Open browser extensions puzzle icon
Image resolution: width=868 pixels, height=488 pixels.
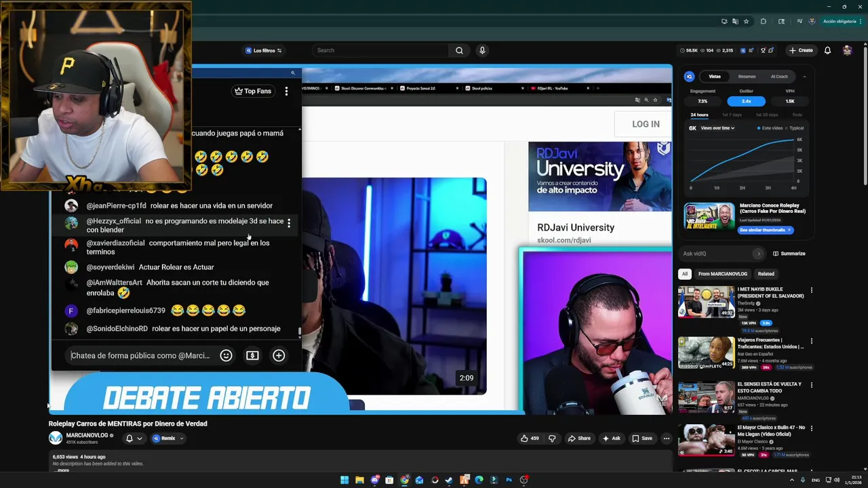coord(764,21)
